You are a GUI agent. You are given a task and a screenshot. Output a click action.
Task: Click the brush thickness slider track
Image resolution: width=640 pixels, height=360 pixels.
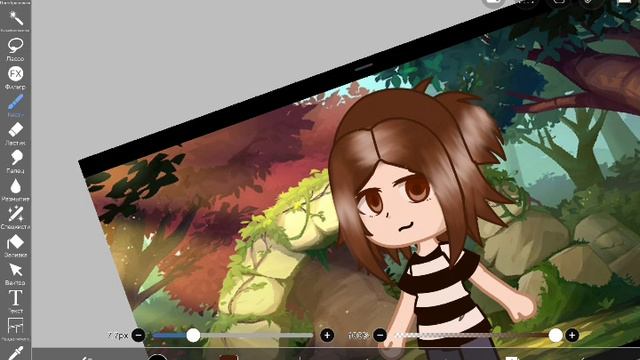coord(233,336)
